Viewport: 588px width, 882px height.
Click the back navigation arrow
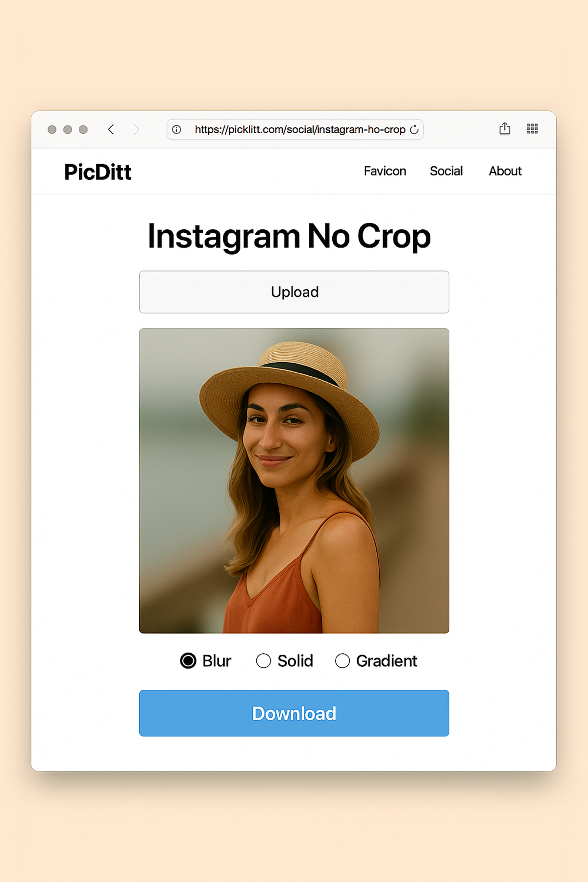111,129
